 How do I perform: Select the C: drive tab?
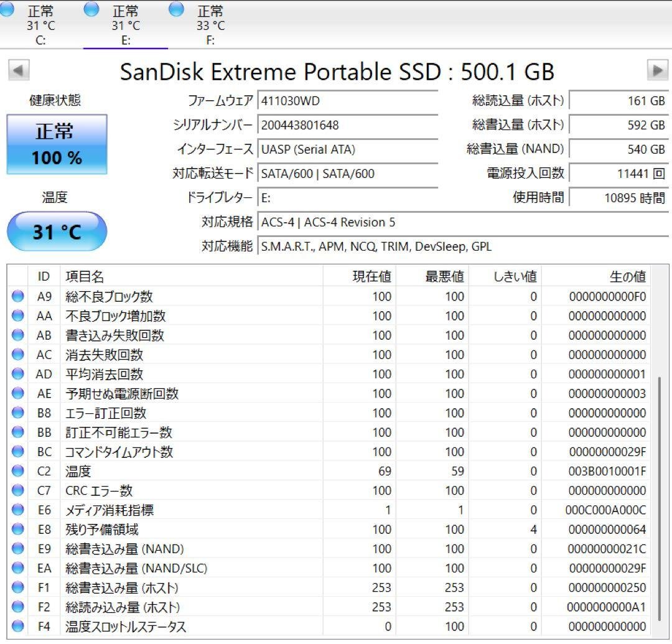pyautogui.click(x=40, y=24)
